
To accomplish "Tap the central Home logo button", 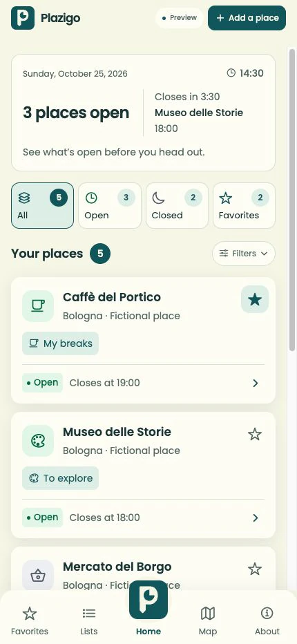I will pos(148,600).
